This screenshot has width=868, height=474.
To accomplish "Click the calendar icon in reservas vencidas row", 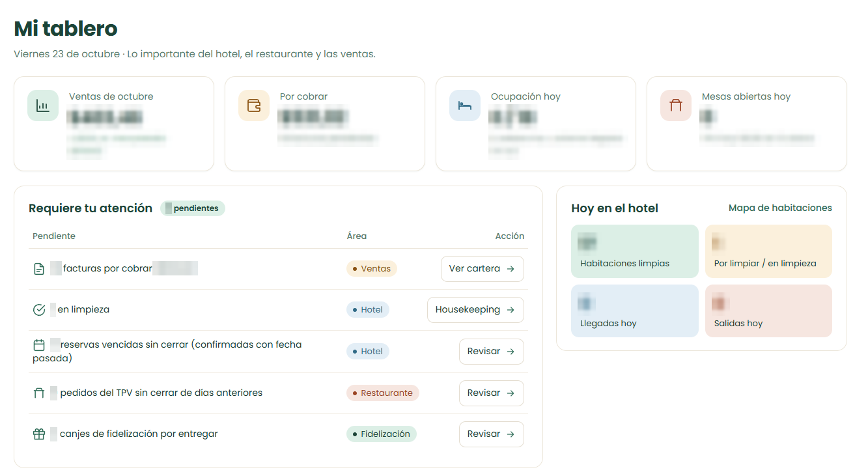I will [x=39, y=345].
